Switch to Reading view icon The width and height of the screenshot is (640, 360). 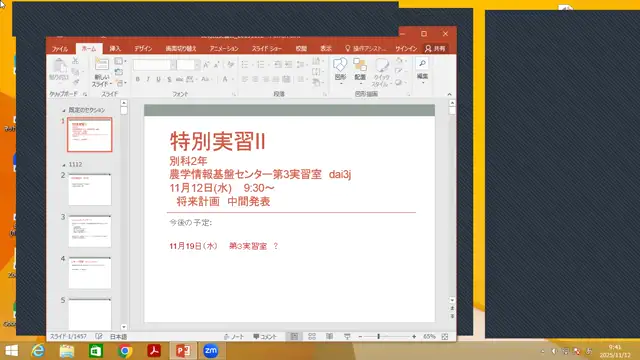(x=329, y=337)
